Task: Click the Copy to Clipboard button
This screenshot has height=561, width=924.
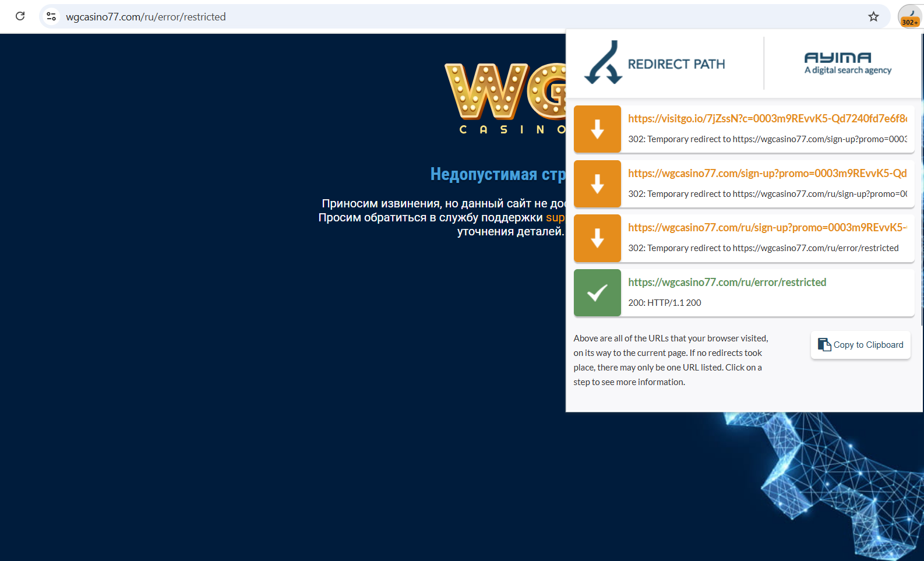Action: pyautogui.click(x=860, y=345)
